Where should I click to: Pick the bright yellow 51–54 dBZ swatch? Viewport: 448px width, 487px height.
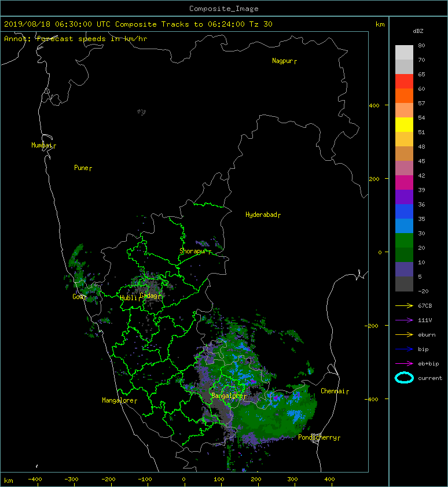(404, 125)
